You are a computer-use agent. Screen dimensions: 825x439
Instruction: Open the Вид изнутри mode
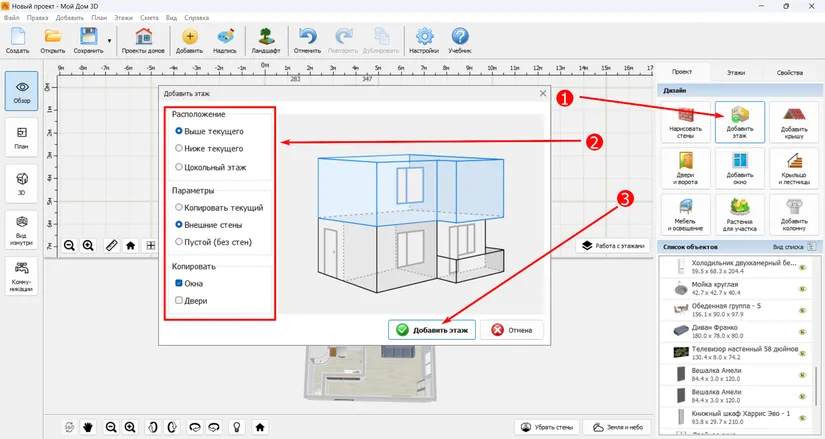coord(22,230)
